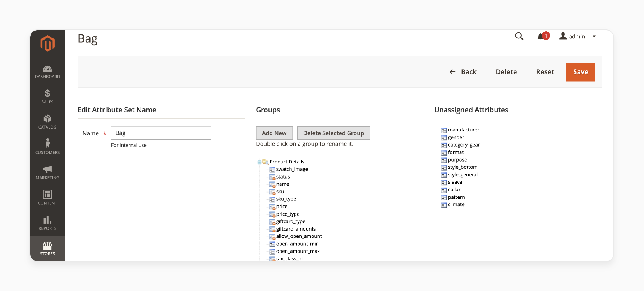The height and width of the screenshot is (291, 644).
Task: Select the unassigned format attribute
Action: coord(455,152)
